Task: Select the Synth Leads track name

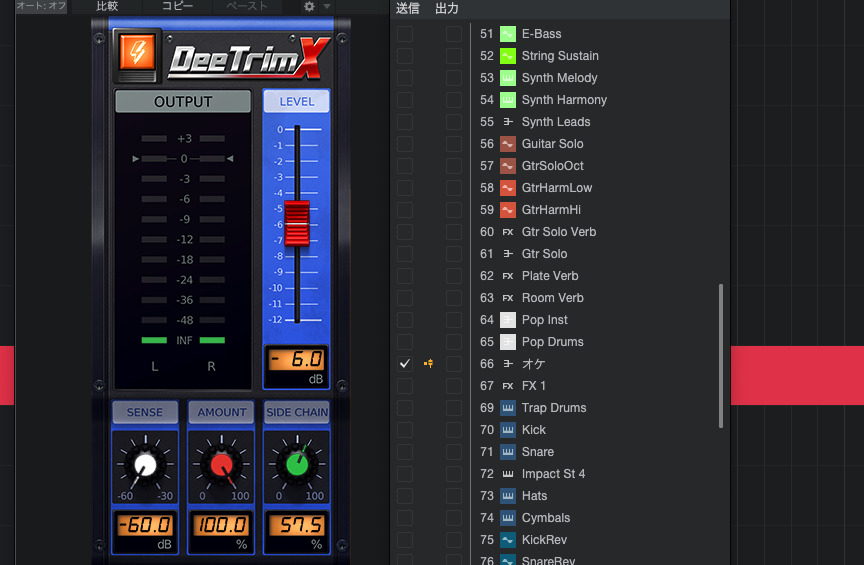Action: (556, 122)
